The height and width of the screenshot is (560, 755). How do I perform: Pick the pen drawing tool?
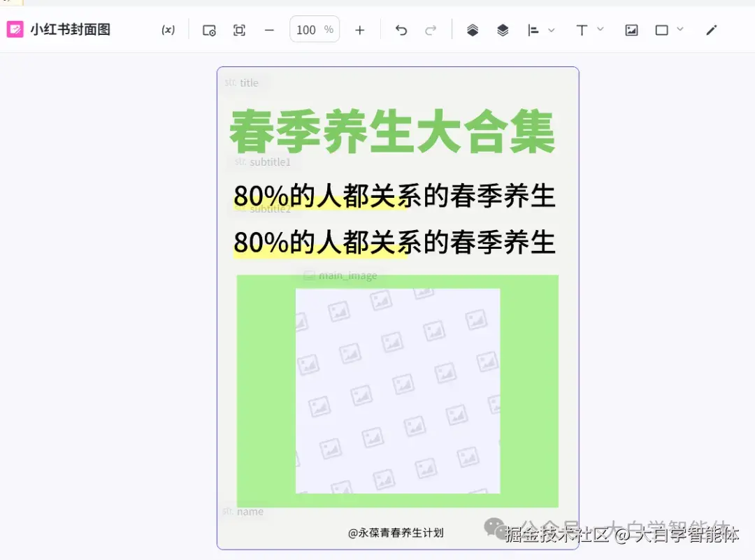(x=712, y=29)
